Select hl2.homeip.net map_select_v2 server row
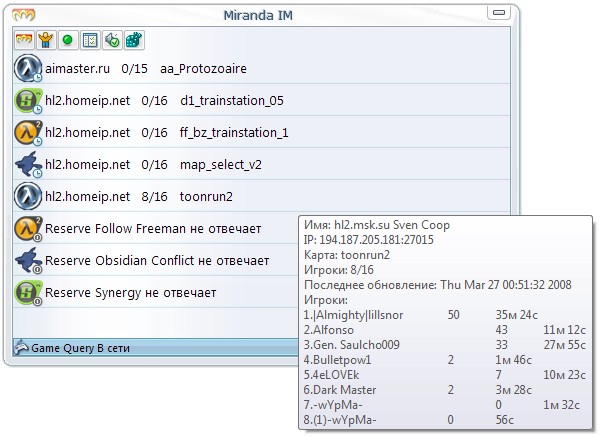This screenshot has height=436, width=601. pos(261,164)
